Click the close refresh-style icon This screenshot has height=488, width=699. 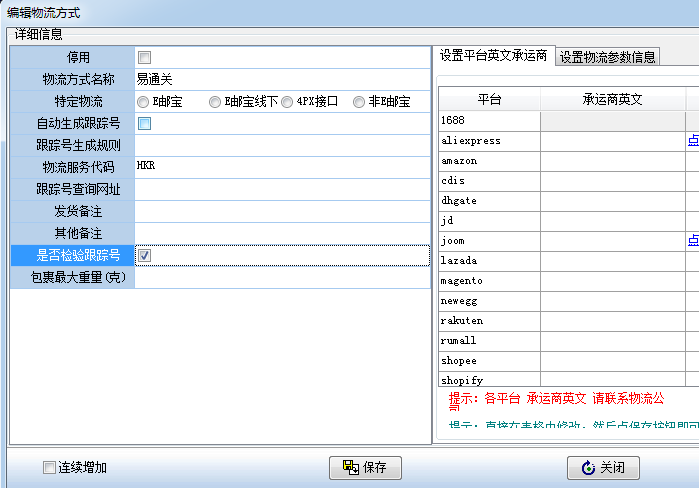click(x=588, y=467)
